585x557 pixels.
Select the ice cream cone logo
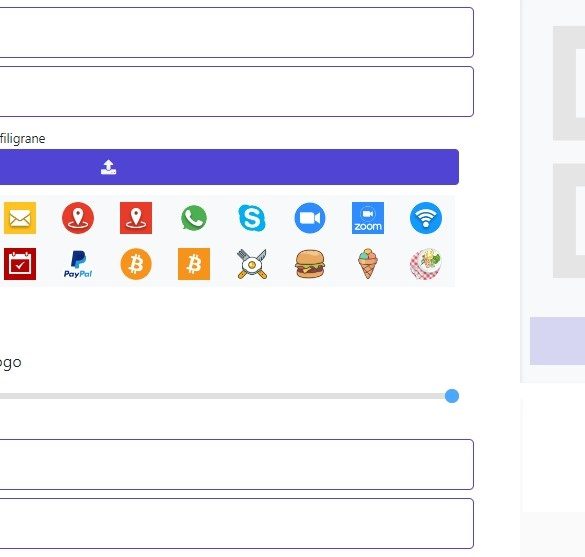(x=368, y=264)
